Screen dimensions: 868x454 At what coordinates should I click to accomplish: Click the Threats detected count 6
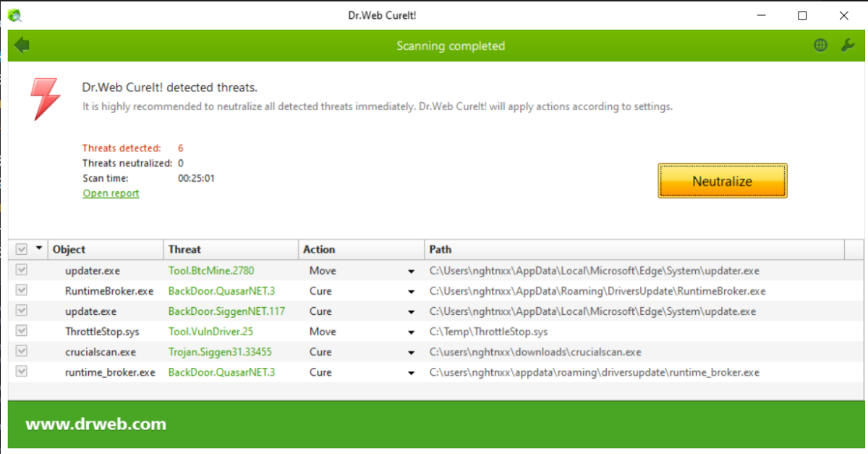pos(181,148)
